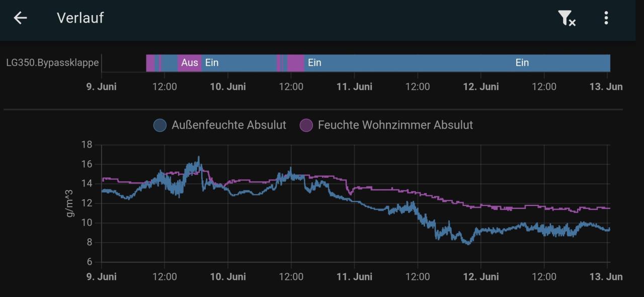This screenshot has width=644, height=297.
Task: Clear the history filter
Action: [567, 18]
